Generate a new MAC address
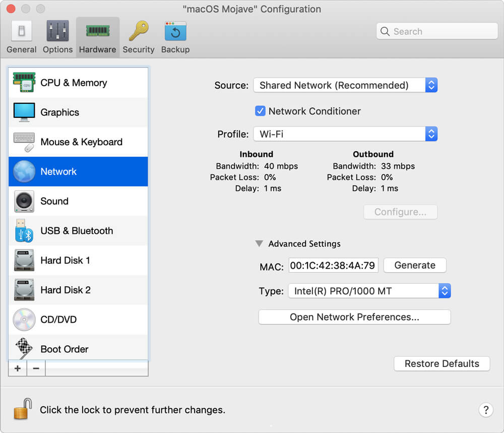Screen dimensions: 504x433 pos(414,265)
